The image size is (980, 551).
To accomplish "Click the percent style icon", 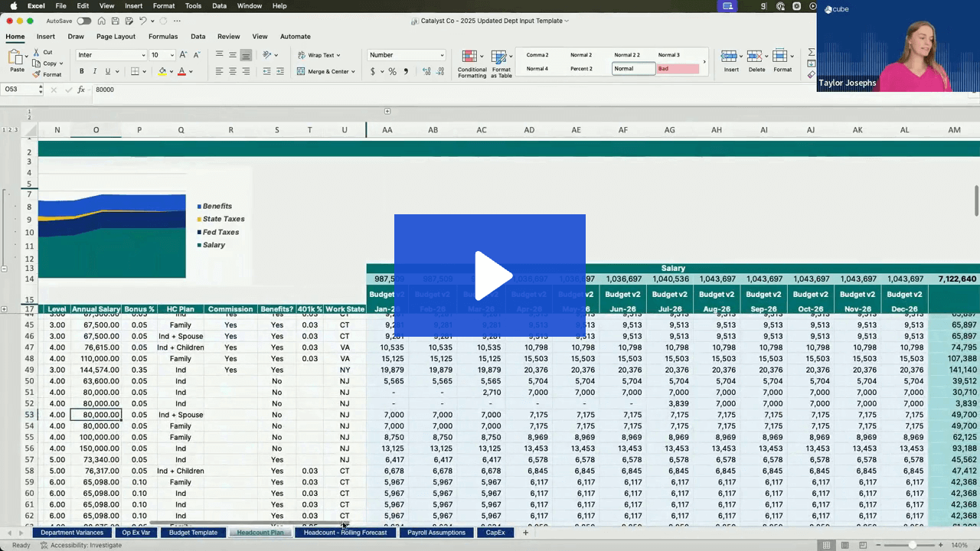I will coord(392,71).
